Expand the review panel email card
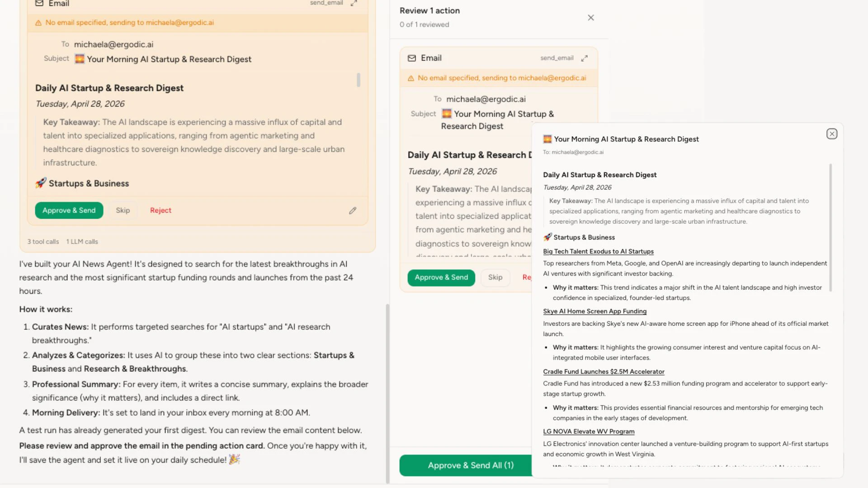This screenshot has height=488, width=868. [585, 58]
